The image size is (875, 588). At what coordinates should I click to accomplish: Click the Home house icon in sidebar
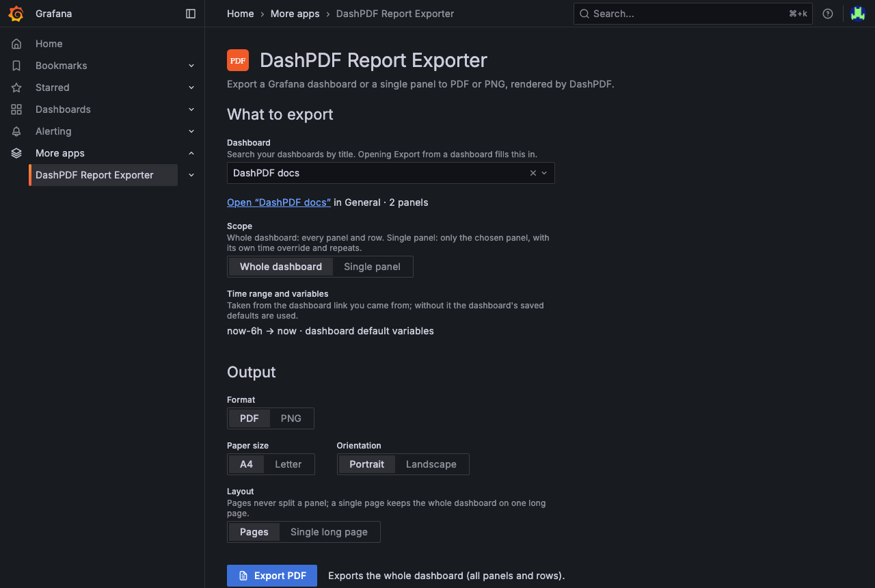pos(16,44)
